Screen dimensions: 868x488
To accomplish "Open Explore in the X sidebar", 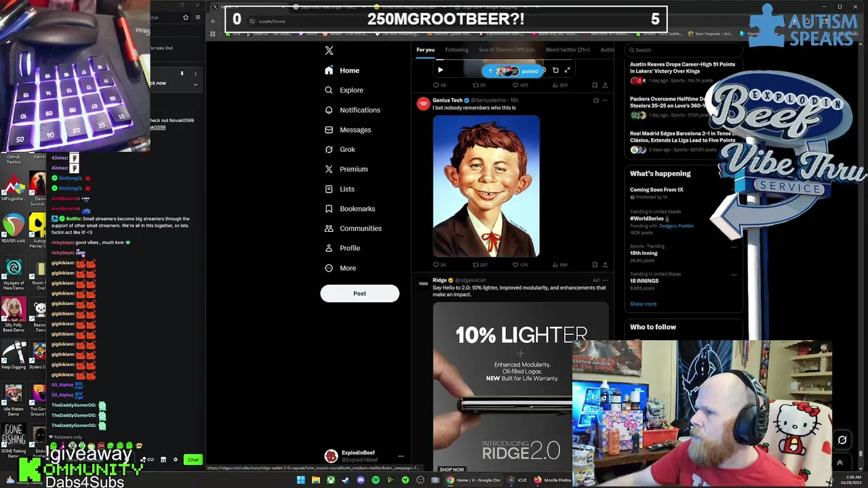I will [344, 90].
